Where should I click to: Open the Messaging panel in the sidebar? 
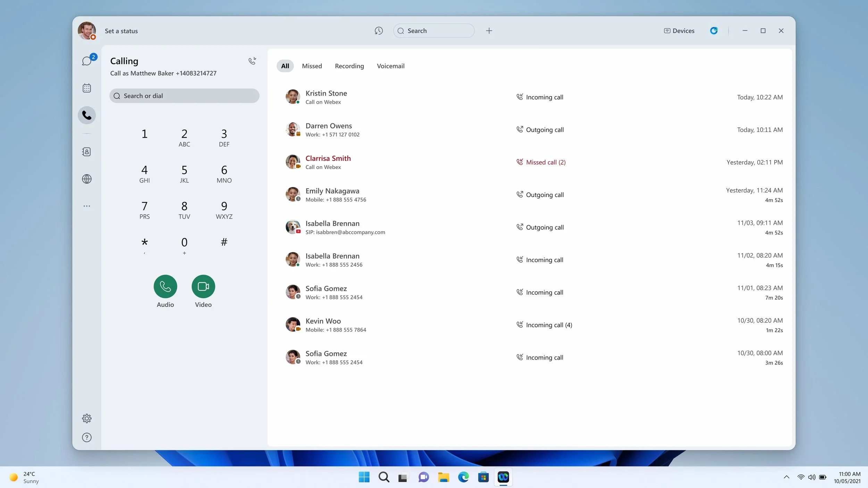coord(86,60)
